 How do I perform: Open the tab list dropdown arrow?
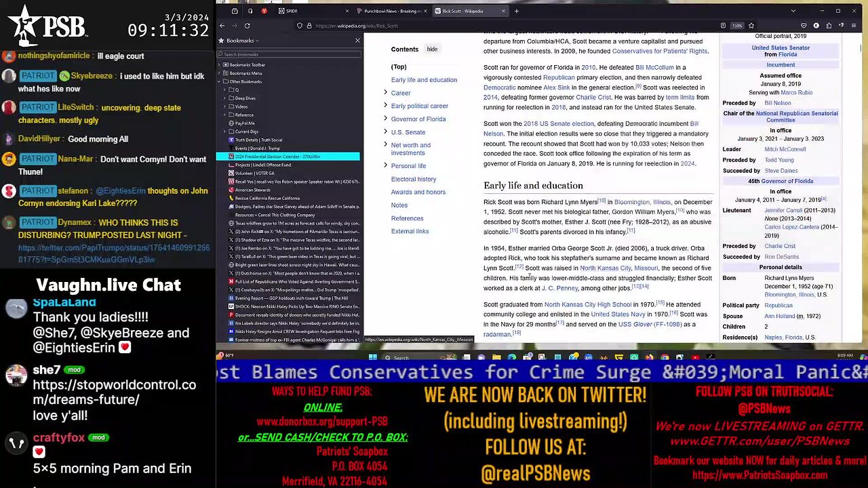793,11
